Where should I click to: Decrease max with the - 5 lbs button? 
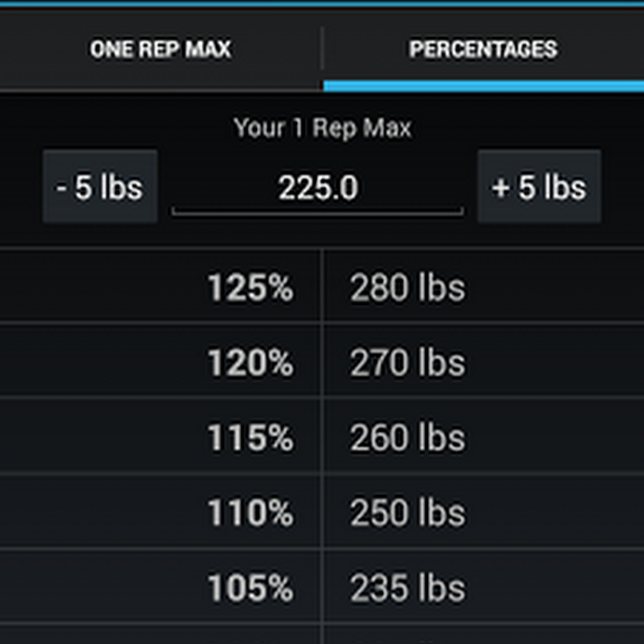[x=100, y=187]
